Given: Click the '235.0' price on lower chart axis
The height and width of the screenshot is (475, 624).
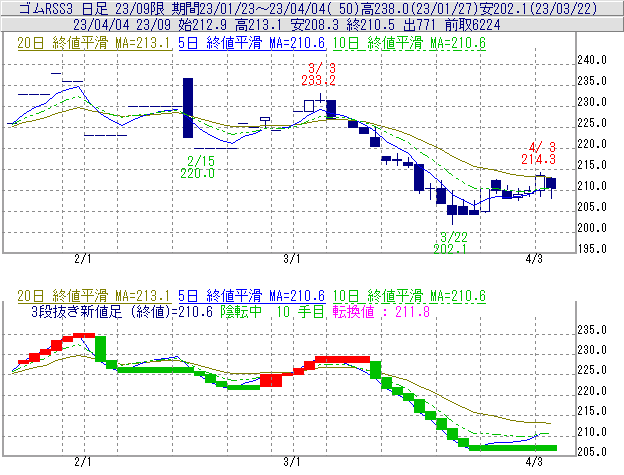Looking at the screenshot, I should click(592, 330).
